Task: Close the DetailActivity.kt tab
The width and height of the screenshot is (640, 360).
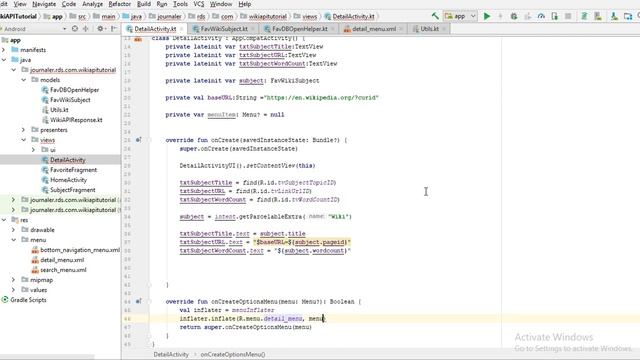Action: [181, 29]
